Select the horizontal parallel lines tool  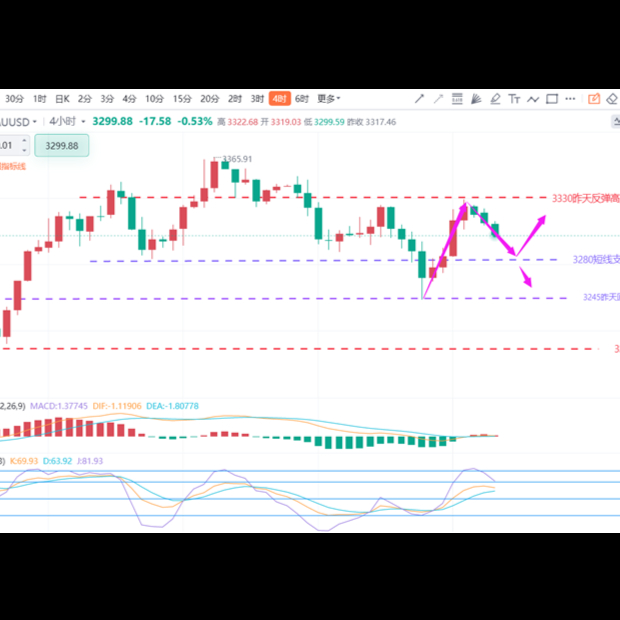click(x=457, y=99)
